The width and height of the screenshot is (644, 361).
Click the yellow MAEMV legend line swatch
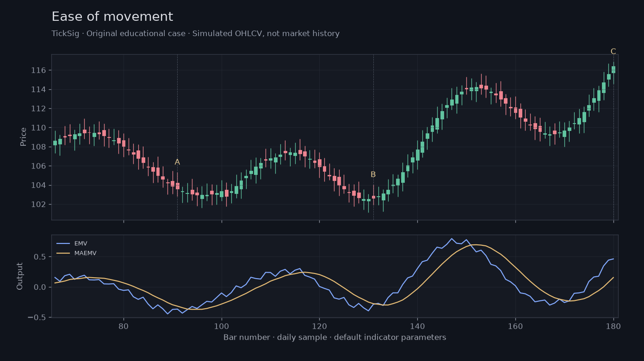[63, 253]
